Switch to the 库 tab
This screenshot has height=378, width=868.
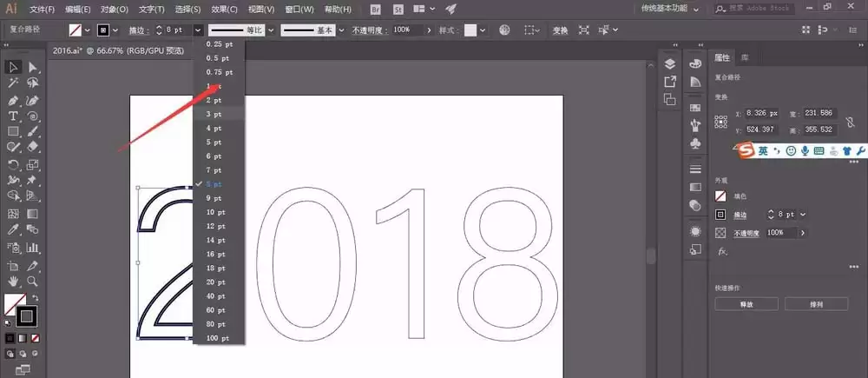pyautogui.click(x=745, y=57)
